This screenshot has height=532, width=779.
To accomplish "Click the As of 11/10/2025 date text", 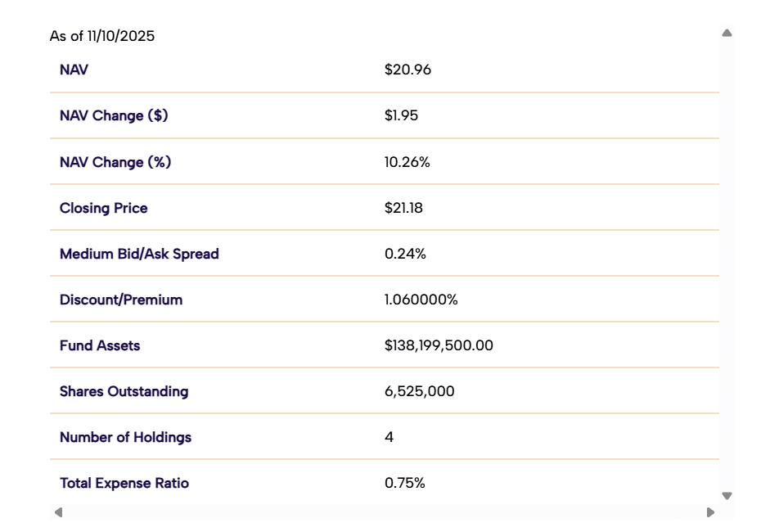I will 103,36.
